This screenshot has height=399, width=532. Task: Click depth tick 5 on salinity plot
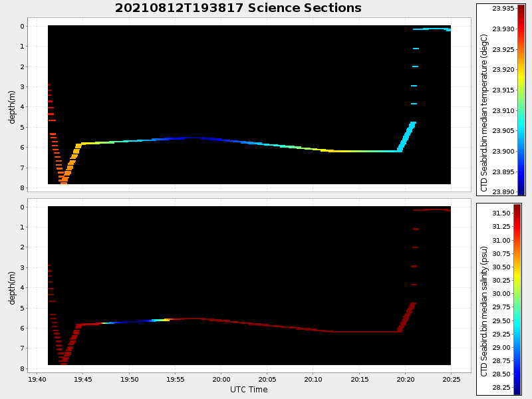[x=22, y=308]
